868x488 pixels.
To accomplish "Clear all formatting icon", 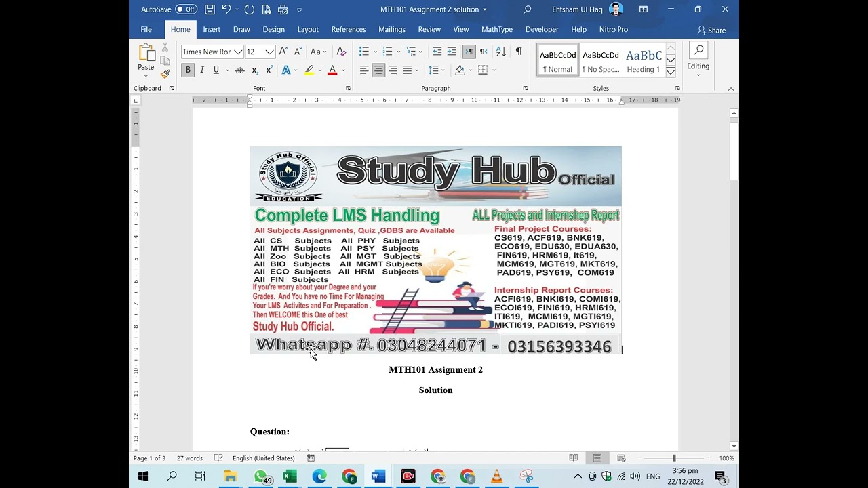I will pyautogui.click(x=341, y=52).
